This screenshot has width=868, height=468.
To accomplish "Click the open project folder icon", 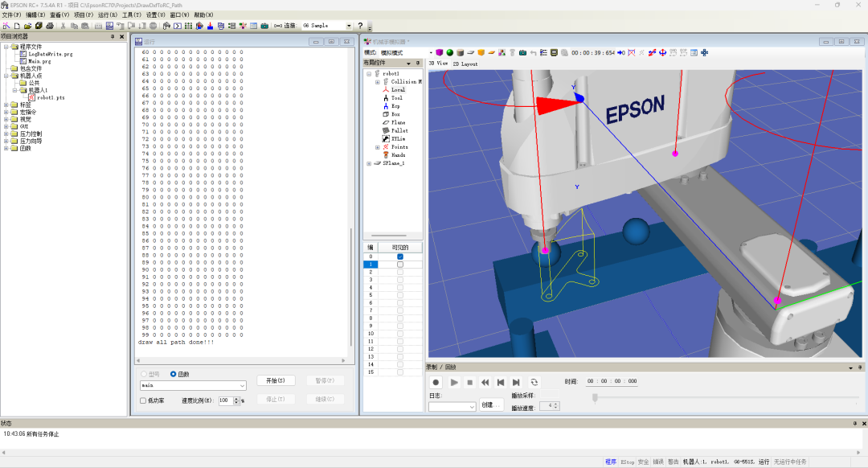I will 27,26.
